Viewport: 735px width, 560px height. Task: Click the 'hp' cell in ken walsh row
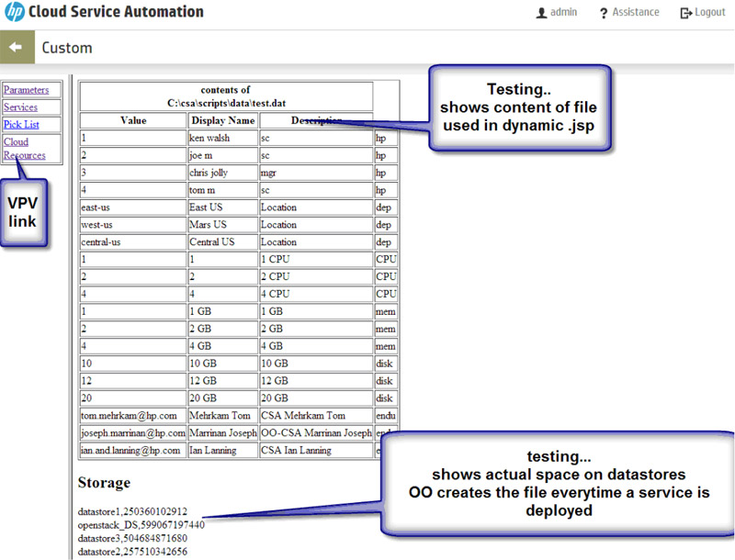tap(386, 138)
